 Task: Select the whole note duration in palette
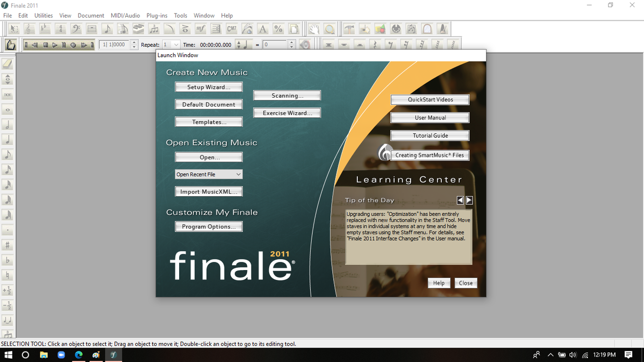click(8, 110)
